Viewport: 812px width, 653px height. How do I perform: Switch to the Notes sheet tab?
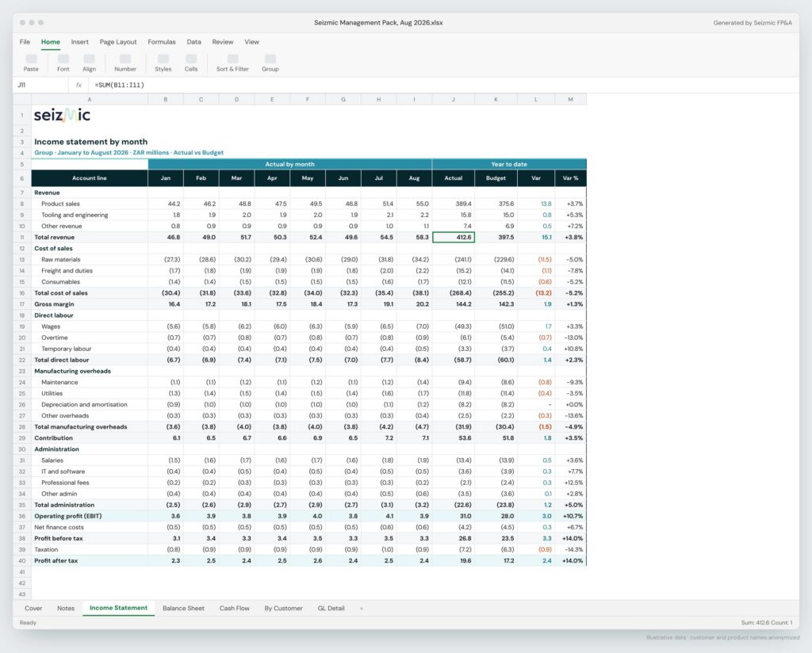tap(66, 609)
